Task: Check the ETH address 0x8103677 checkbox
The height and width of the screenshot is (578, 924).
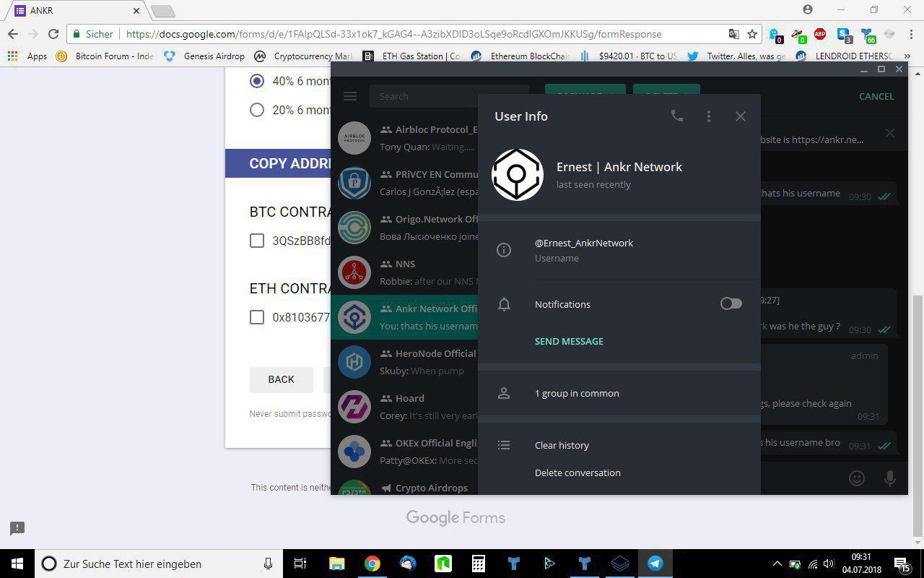Action: click(x=256, y=317)
